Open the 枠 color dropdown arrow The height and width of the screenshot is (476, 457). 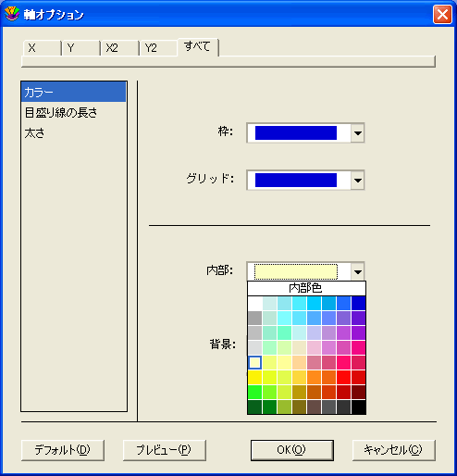358,133
